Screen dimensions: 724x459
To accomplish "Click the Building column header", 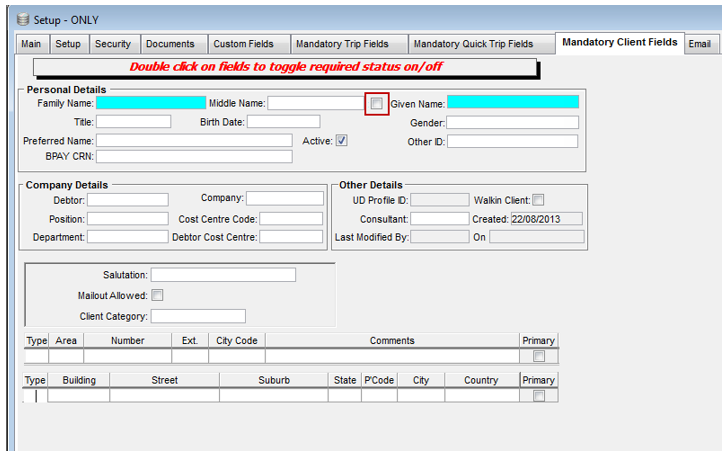I will (79, 380).
